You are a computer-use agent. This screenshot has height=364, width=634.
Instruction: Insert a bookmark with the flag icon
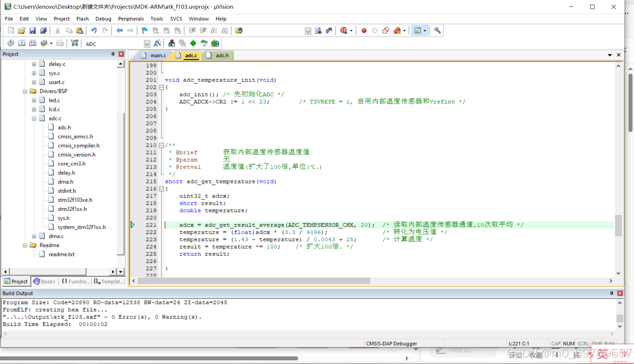(144, 30)
